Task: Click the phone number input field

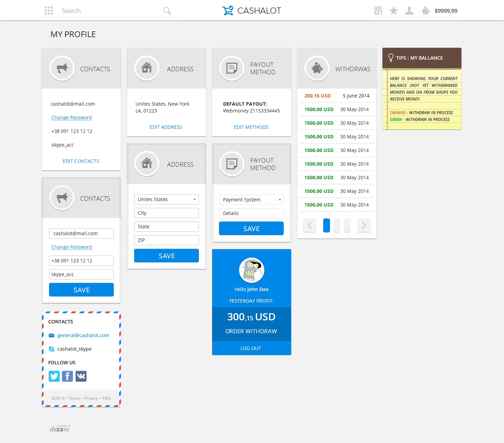Action: tap(81, 261)
